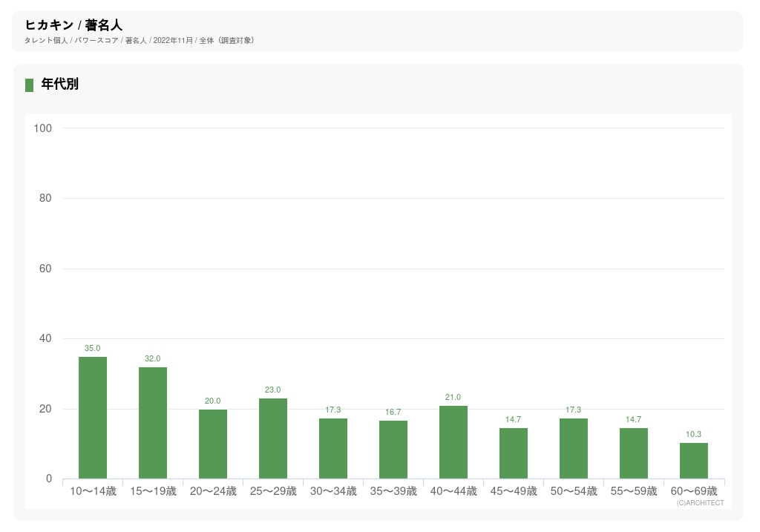The height and width of the screenshot is (532, 760).
Task: Click the ヒカキン / 著名人 title
Action: (x=73, y=25)
